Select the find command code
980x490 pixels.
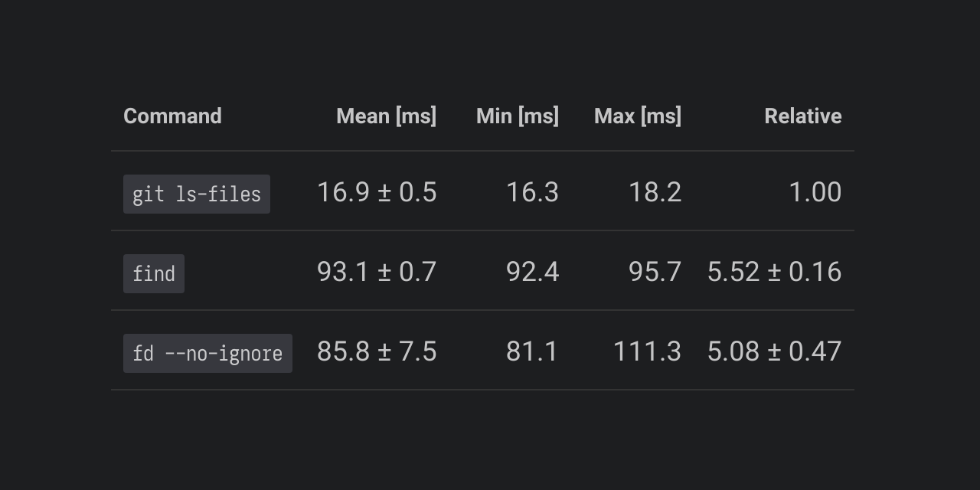click(x=154, y=273)
